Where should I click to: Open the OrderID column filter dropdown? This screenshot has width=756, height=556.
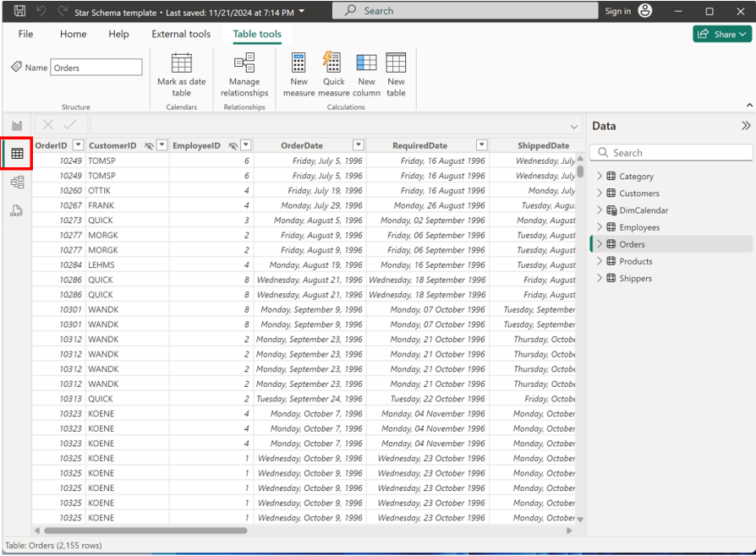tap(78, 145)
